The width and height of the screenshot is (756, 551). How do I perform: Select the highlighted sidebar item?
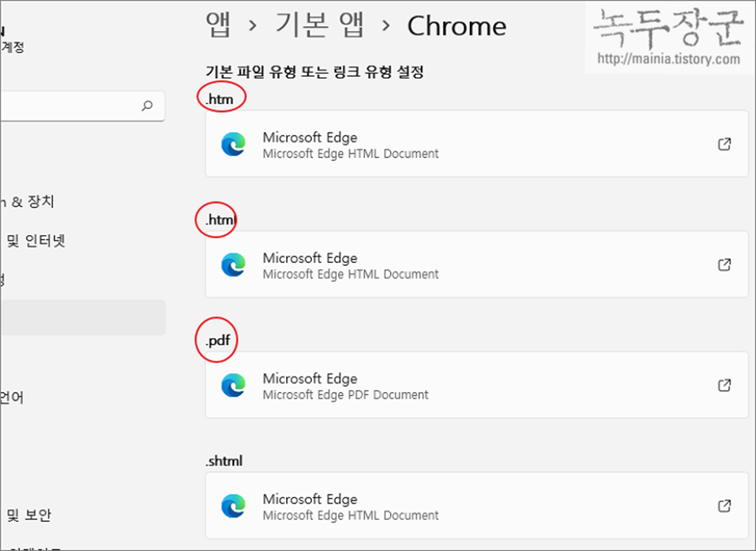click(82, 318)
